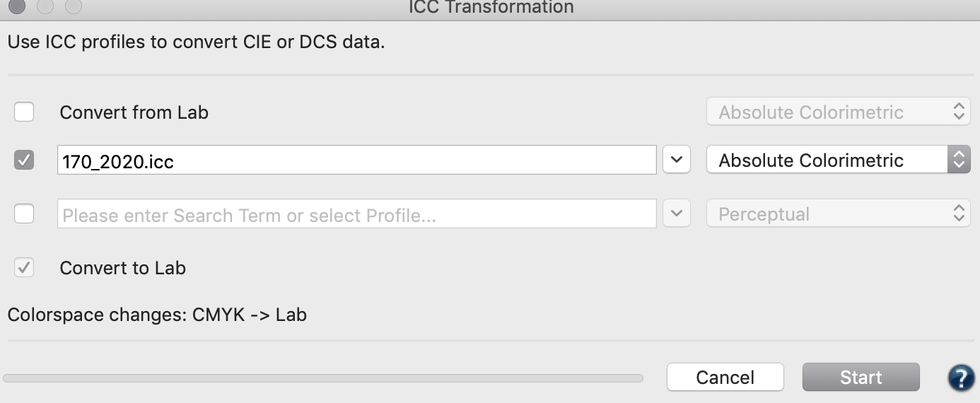Uncheck the 170_2020.icc profile checkbox
Viewport: 980px width, 403px height.
coord(24,160)
